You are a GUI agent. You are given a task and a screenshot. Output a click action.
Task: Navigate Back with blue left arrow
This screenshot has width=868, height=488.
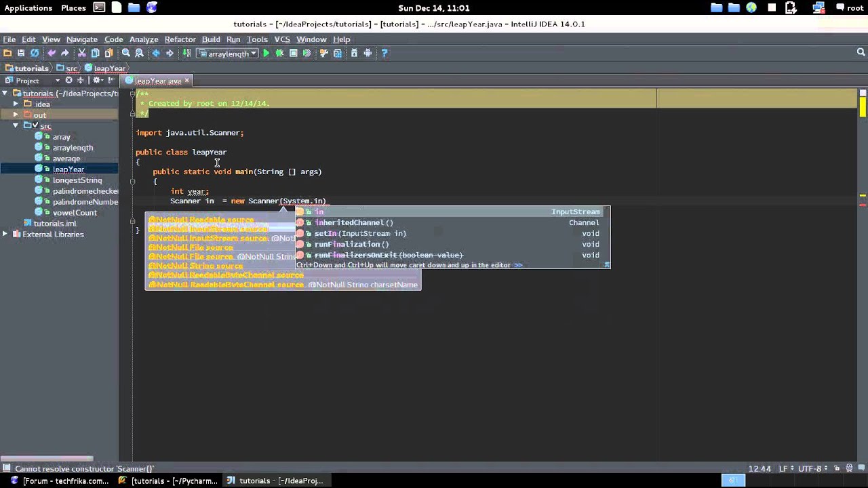coord(156,53)
